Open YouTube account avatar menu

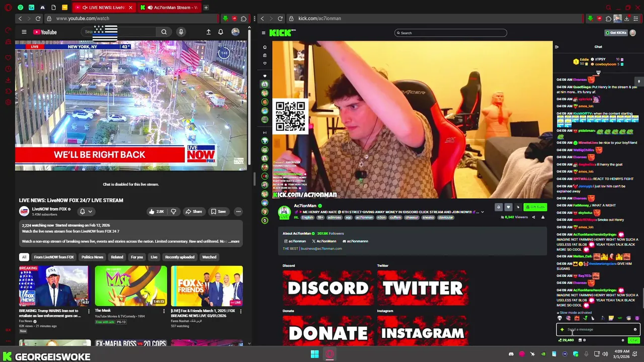235,32
